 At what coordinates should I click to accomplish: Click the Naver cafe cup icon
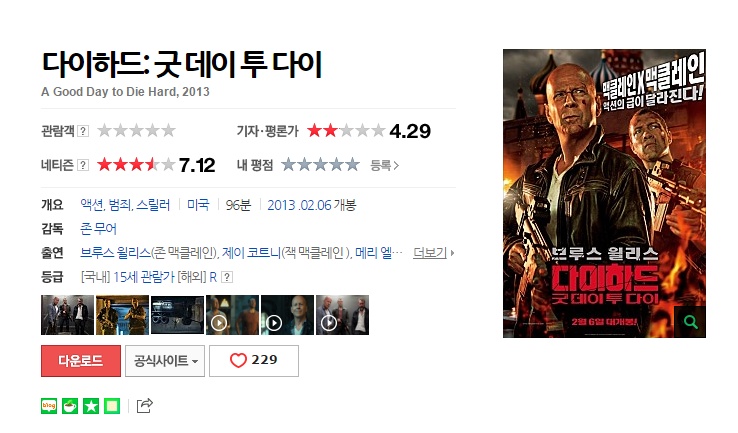click(x=70, y=406)
